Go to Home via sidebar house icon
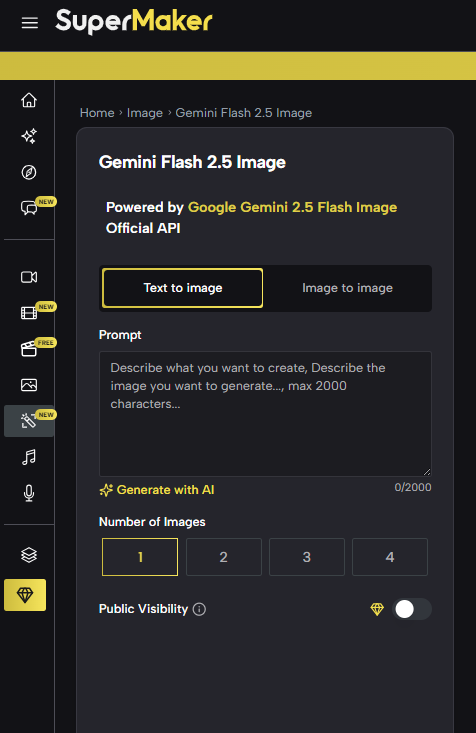Image resolution: width=476 pixels, height=733 pixels. click(x=29, y=100)
